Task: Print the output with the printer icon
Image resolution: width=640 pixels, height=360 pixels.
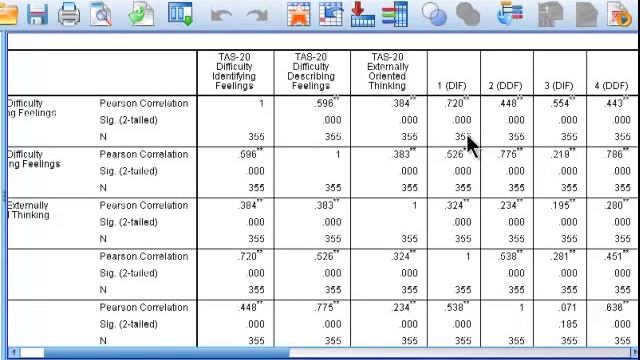Action: (69, 14)
